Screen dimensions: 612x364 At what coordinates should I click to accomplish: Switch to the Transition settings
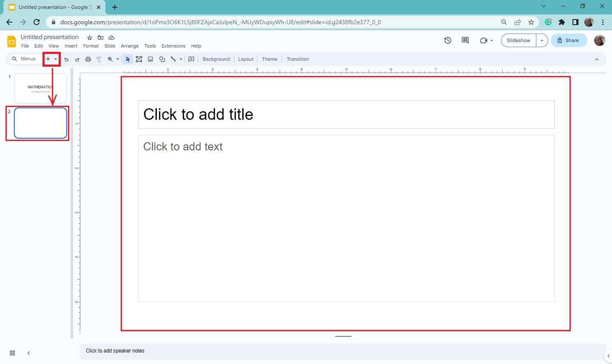[297, 59]
